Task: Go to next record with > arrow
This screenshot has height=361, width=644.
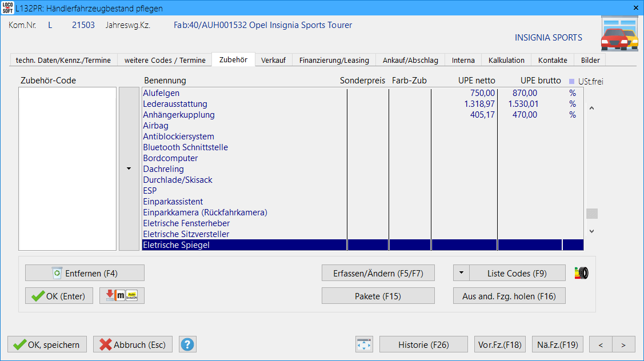Action: 623,344
